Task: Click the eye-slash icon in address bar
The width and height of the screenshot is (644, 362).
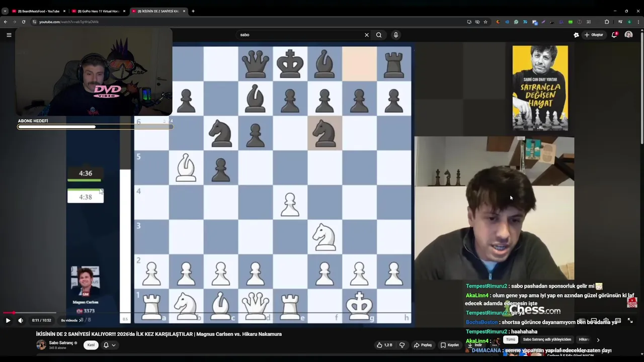Action: click(x=477, y=22)
